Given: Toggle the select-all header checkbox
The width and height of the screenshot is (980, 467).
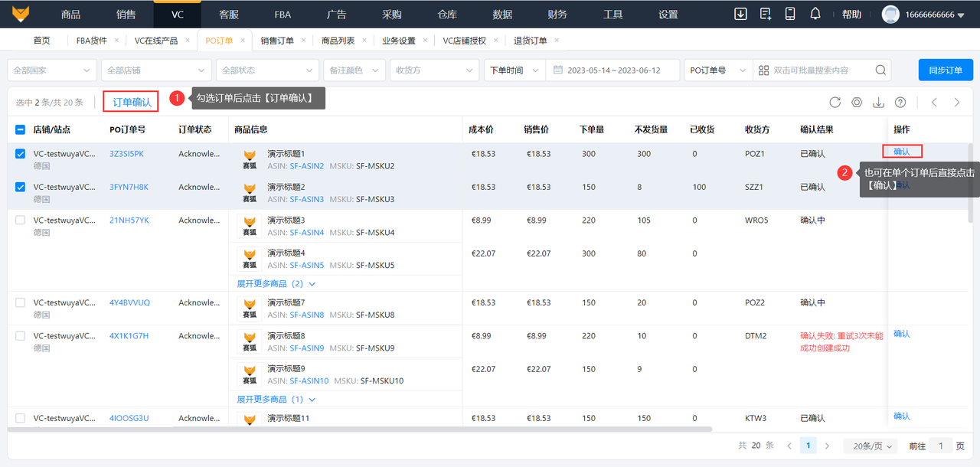Looking at the screenshot, I should coord(21,130).
